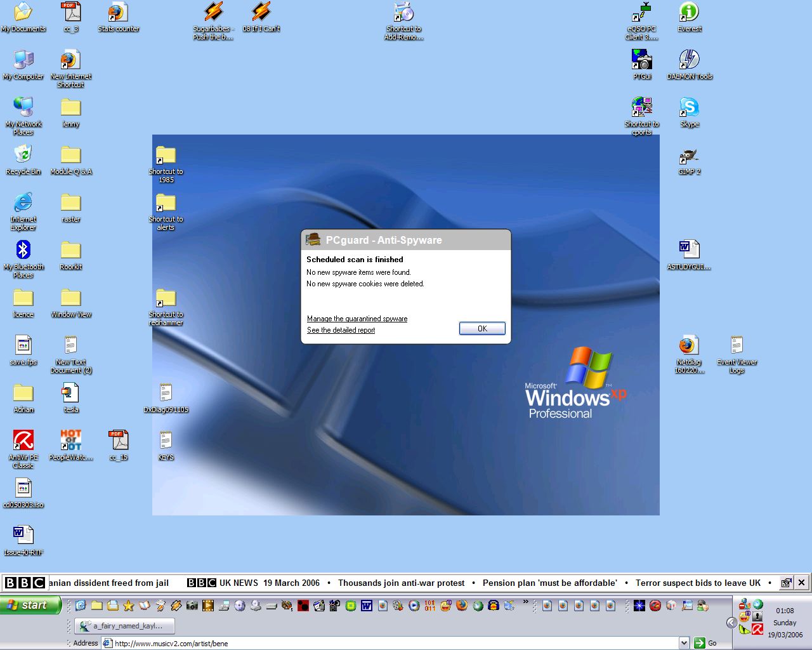This screenshot has width=812, height=650.
Task: Open the Recycle Bin
Action: pyautogui.click(x=23, y=161)
